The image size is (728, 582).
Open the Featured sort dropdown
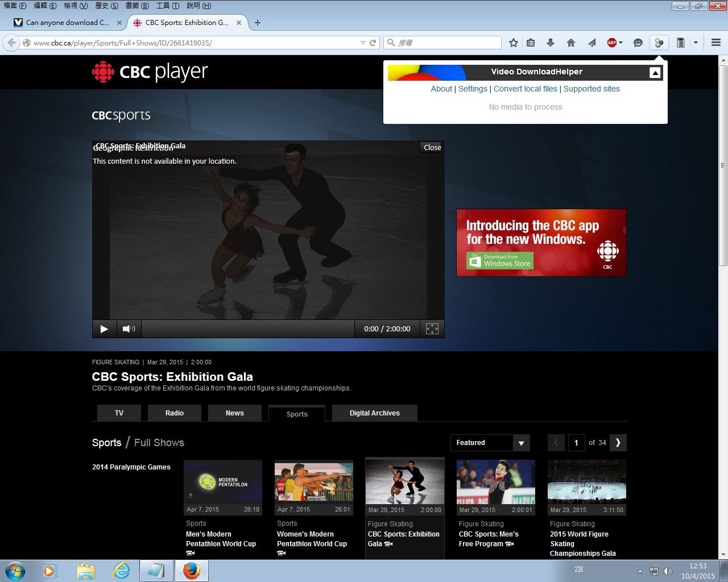(490, 443)
